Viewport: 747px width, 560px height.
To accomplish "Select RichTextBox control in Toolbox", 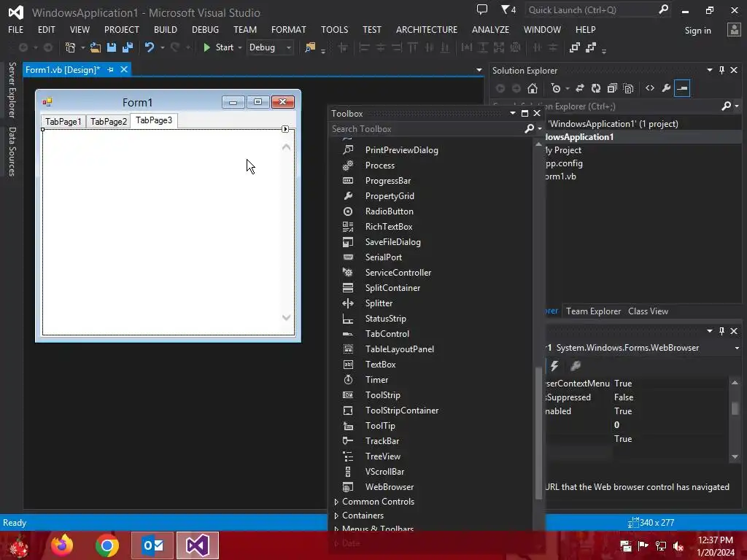I will (x=388, y=227).
